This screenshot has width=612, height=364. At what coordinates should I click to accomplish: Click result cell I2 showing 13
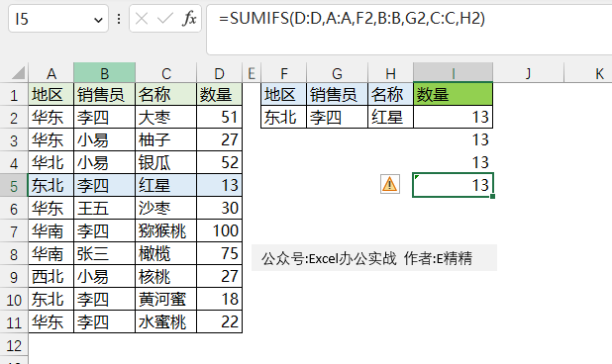click(454, 117)
